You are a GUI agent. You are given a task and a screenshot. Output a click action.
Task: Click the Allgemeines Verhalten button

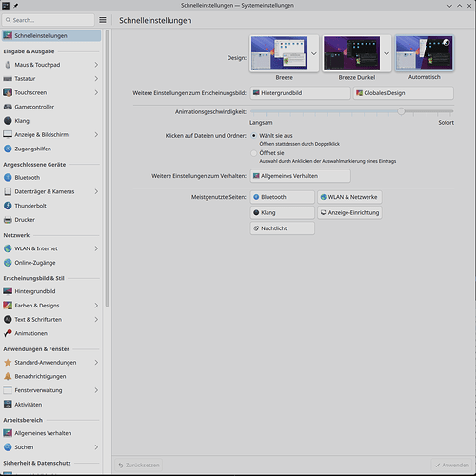[300, 176]
